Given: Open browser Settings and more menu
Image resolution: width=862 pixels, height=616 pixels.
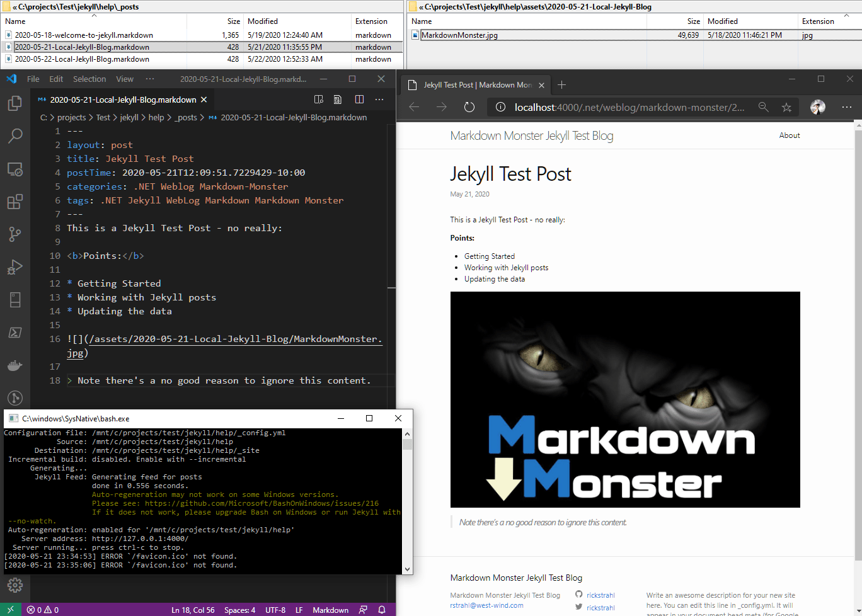Looking at the screenshot, I should tap(847, 107).
